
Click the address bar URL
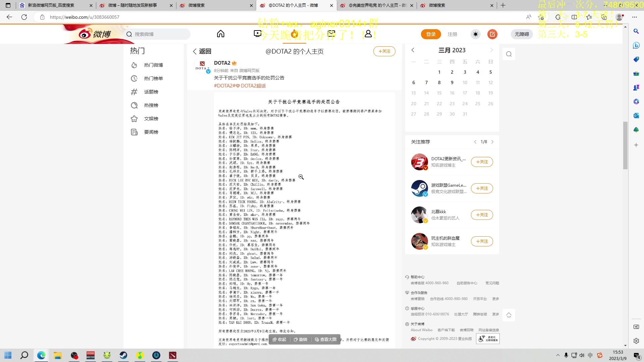coord(85,17)
